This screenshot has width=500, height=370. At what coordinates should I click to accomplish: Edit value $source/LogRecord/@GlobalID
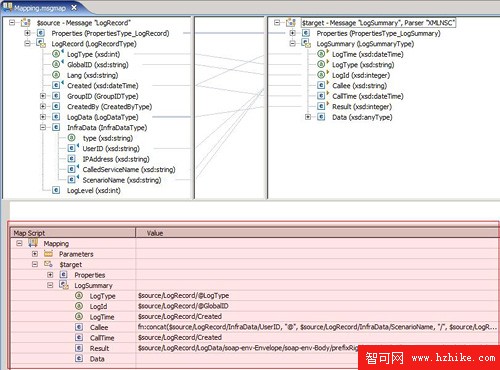(183, 306)
